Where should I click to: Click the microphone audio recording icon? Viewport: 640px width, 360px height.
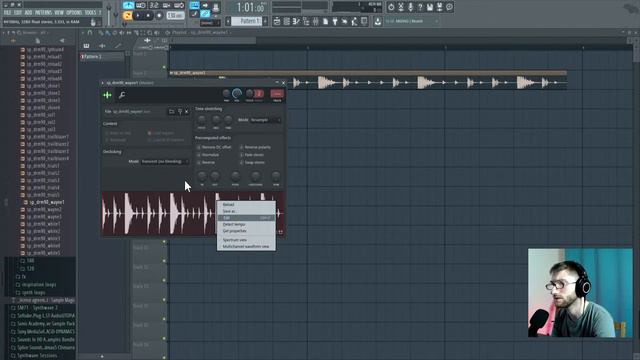point(410,7)
